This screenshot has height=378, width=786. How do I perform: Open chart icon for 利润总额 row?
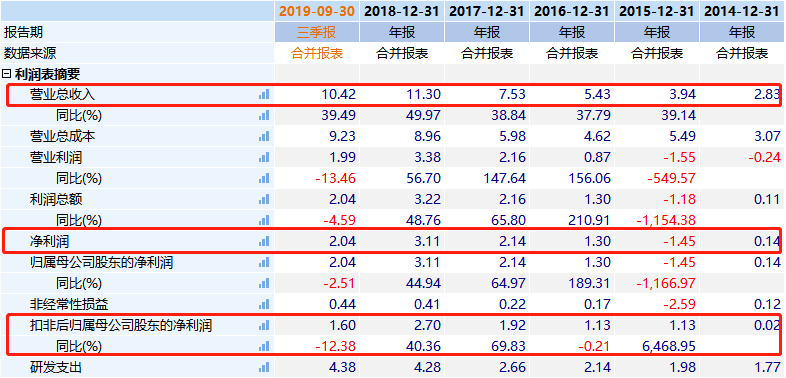click(264, 199)
